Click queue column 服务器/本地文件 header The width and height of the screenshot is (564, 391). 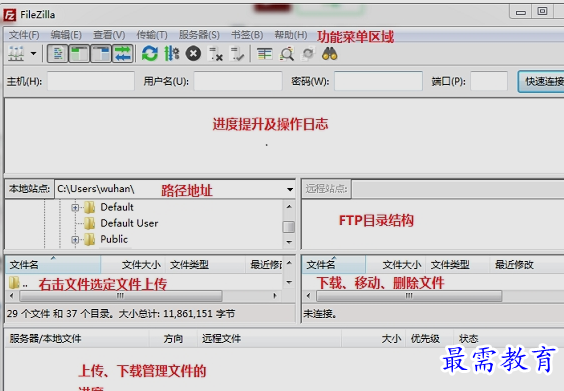pos(77,338)
